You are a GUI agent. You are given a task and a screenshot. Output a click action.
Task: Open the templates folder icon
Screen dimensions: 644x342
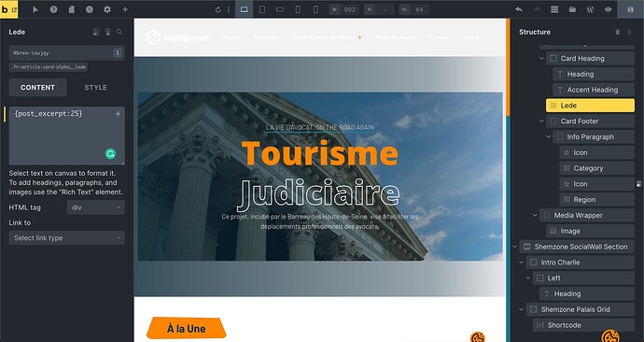coord(572,9)
